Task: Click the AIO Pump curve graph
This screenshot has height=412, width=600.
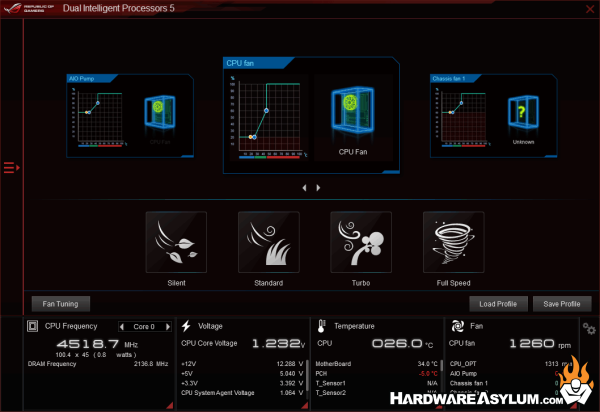Action: pyautogui.click(x=99, y=117)
